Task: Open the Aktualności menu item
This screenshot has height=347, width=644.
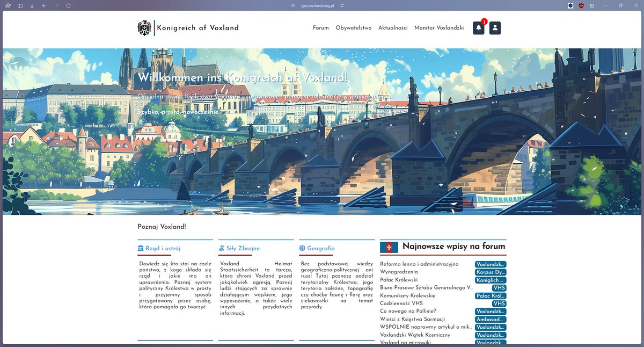Action: pyautogui.click(x=393, y=28)
